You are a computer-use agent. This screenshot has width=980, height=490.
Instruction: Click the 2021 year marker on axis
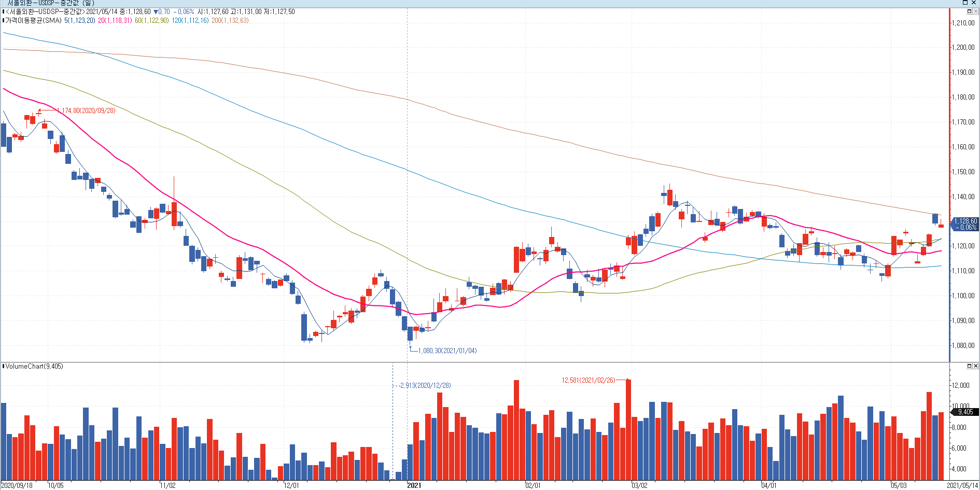[x=414, y=486]
